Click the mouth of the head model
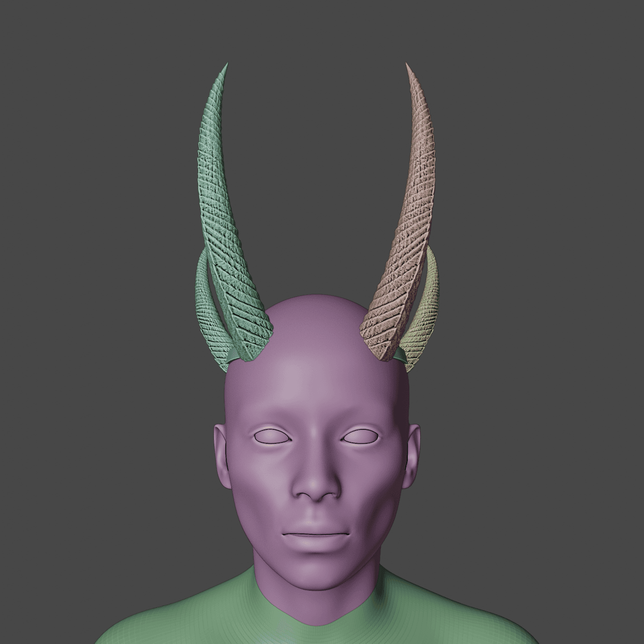644x644 pixels. (x=316, y=534)
